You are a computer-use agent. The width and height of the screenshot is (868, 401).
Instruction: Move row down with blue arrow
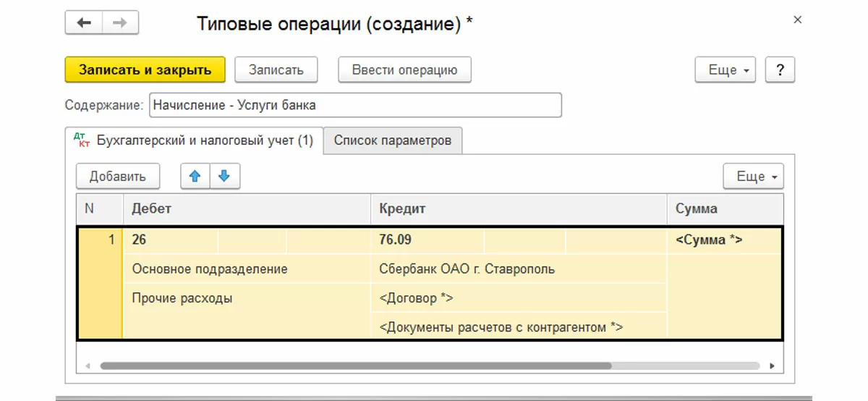[x=224, y=176]
